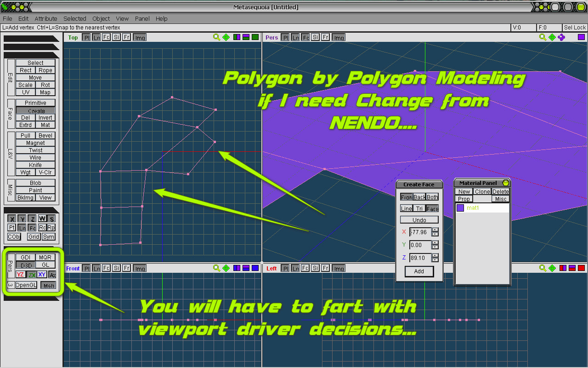Collapse the L&V tool section

(x=10, y=154)
